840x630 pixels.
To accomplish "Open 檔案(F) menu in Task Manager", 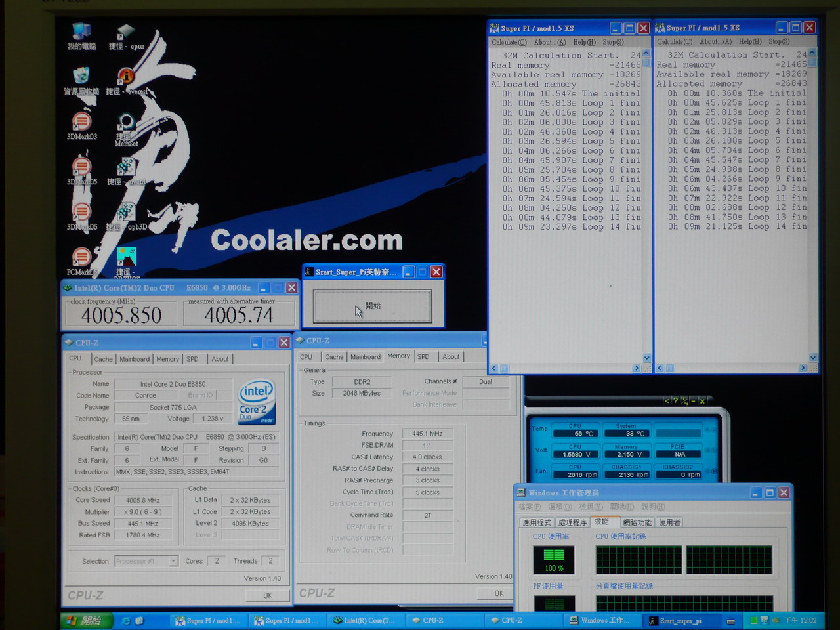I will coord(530,507).
